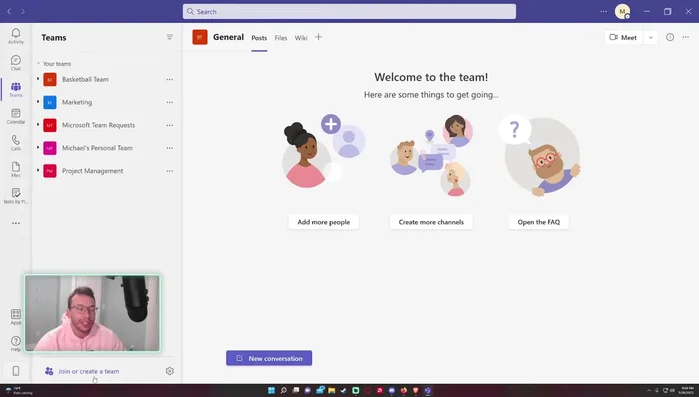Image resolution: width=699 pixels, height=397 pixels.
Task: Open the Meet dropdown arrow
Action: coord(650,37)
